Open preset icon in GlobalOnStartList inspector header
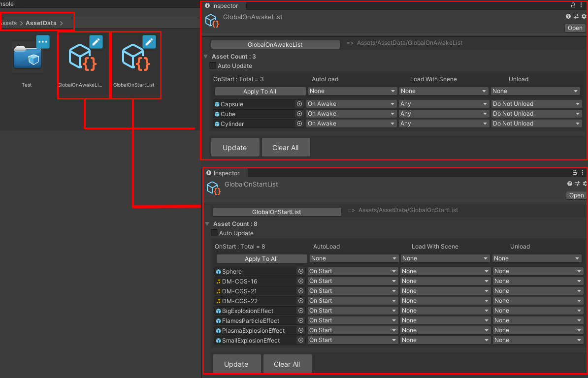Image resolution: width=588 pixels, height=378 pixels. pyautogui.click(x=577, y=184)
